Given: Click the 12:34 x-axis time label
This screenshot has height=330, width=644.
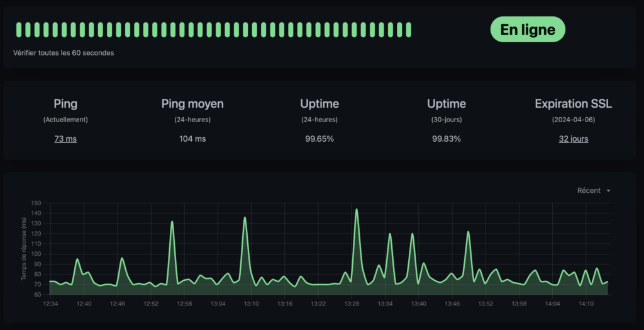Looking at the screenshot, I should 50,304.
